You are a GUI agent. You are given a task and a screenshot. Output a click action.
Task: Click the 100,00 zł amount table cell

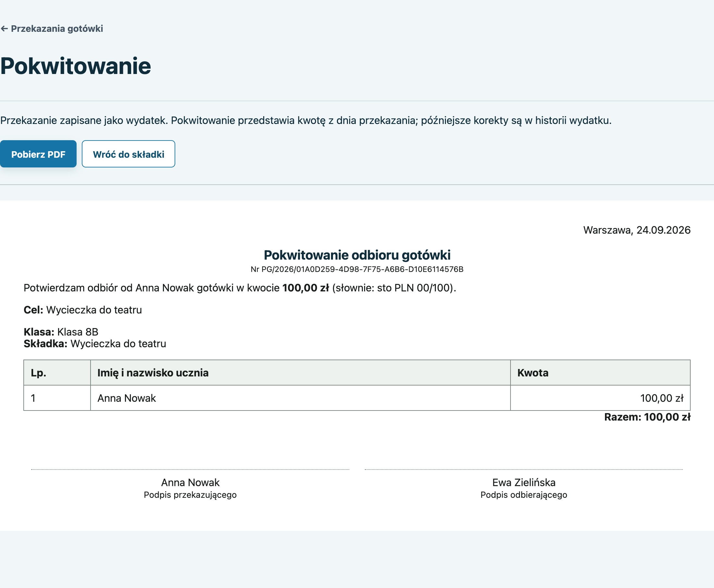[600, 398]
